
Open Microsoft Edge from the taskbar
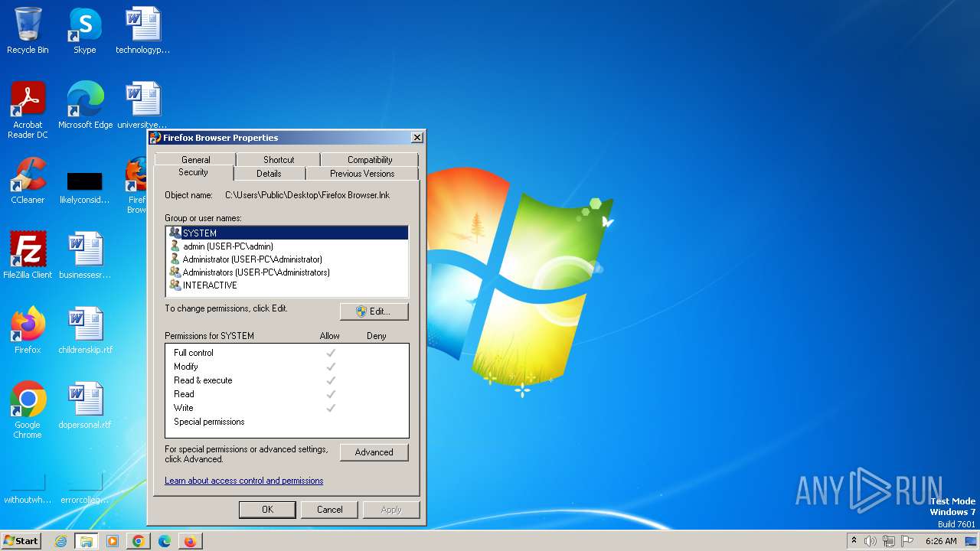click(165, 541)
